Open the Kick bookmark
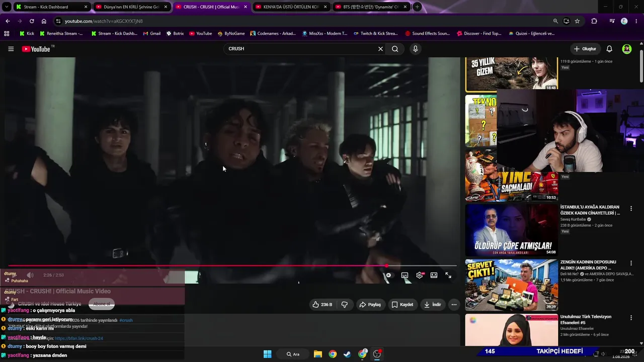 (27, 34)
